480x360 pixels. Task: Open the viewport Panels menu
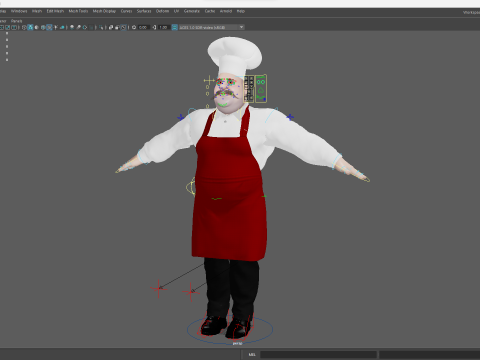pos(16,21)
